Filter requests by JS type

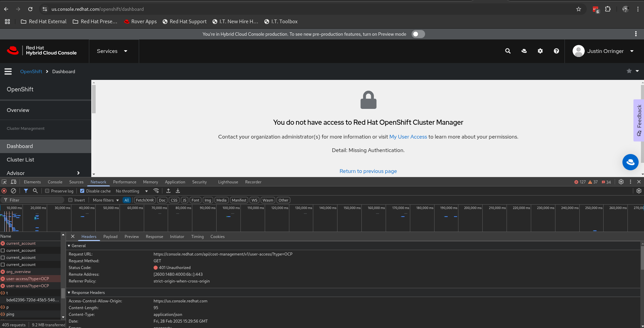coord(185,200)
